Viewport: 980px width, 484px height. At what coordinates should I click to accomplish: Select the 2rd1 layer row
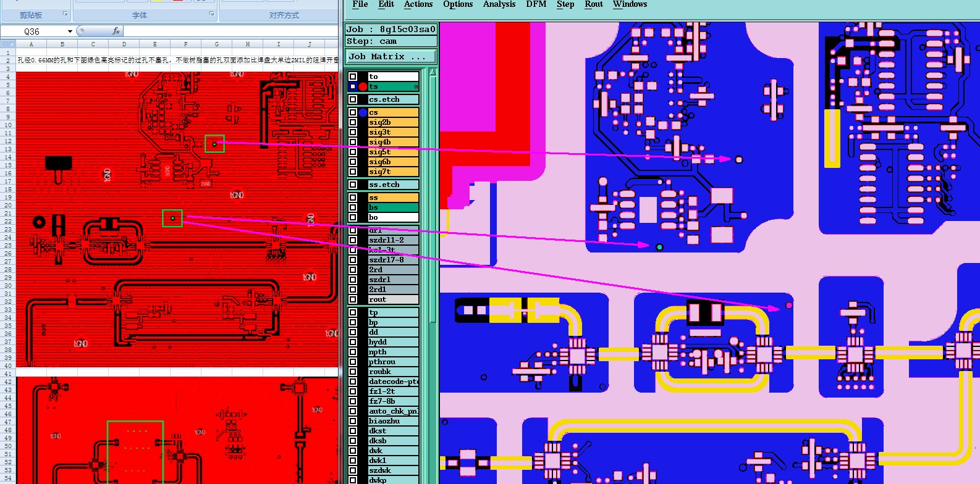tap(394, 290)
